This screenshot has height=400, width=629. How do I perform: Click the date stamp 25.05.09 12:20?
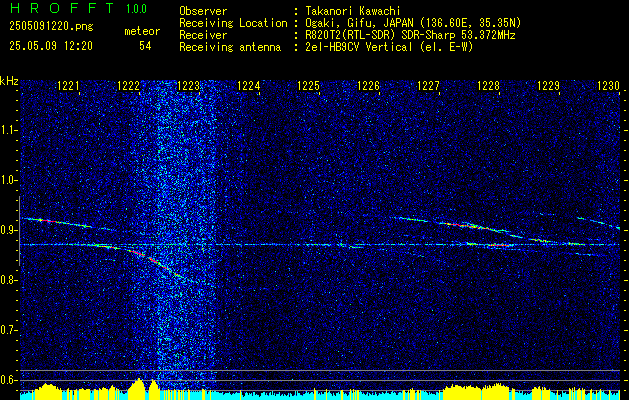51,46
